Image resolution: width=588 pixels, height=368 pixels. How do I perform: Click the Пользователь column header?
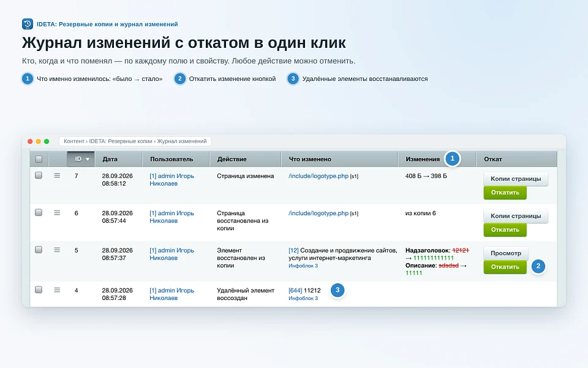pos(176,159)
